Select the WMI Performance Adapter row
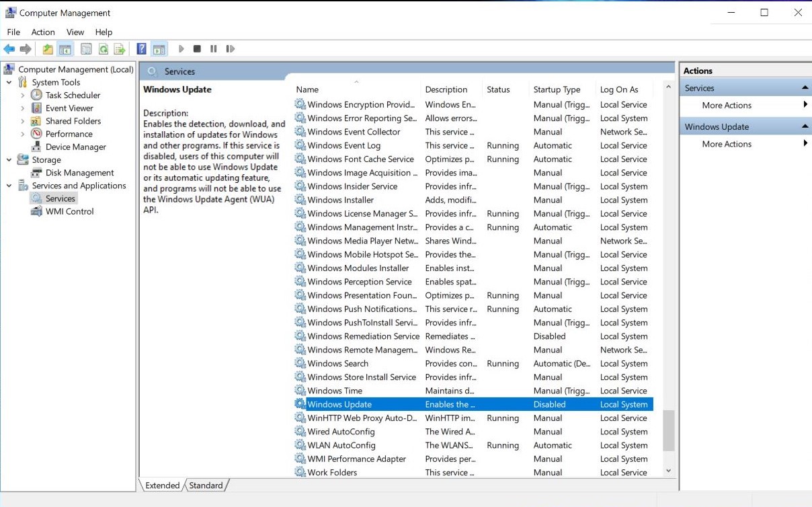The width and height of the screenshot is (812, 507). pyautogui.click(x=474, y=459)
